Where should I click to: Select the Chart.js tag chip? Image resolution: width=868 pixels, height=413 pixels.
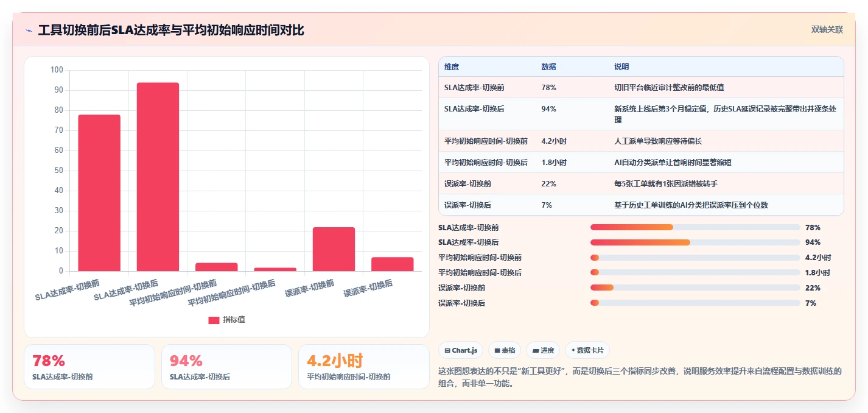tap(461, 350)
